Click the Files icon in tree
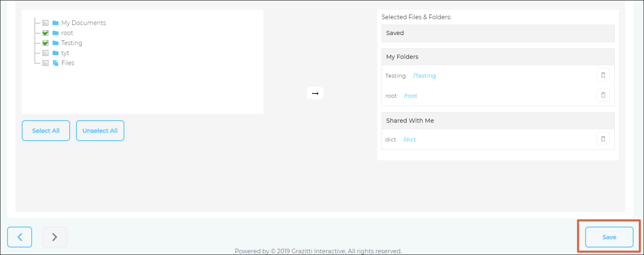 (x=56, y=63)
